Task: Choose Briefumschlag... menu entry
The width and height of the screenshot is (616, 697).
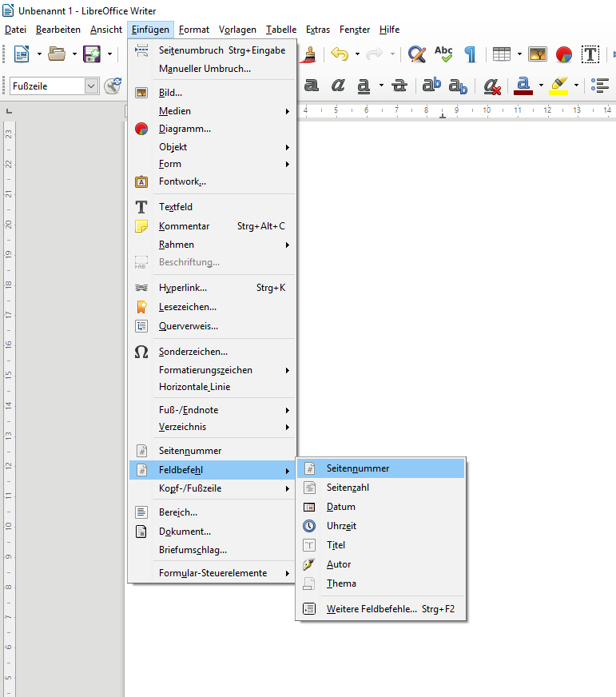Action: pyautogui.click(x=212, y=550)
